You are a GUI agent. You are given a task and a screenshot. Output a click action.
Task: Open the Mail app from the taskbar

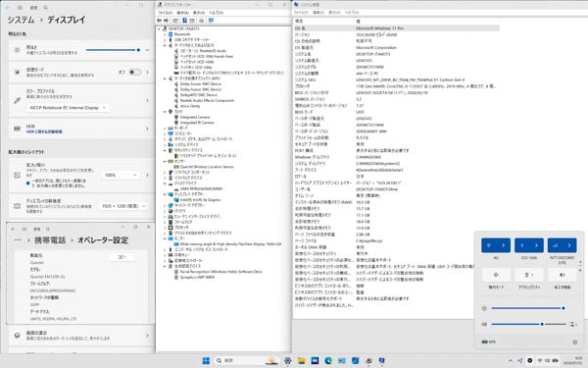[342, 360]
